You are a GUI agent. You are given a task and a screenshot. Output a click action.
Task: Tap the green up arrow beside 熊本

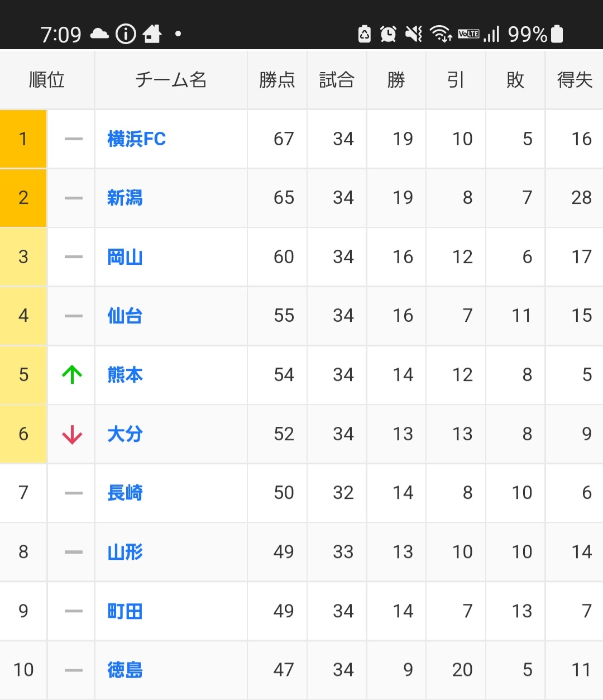72,374
